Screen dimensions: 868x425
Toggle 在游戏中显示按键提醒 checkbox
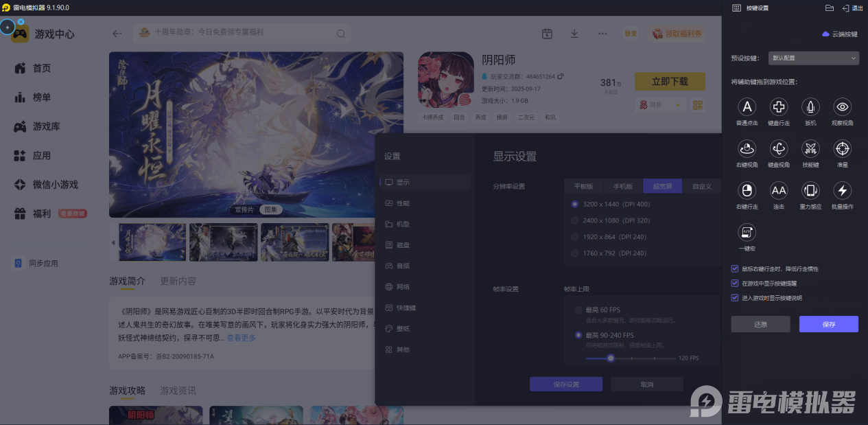click(736, 283)
